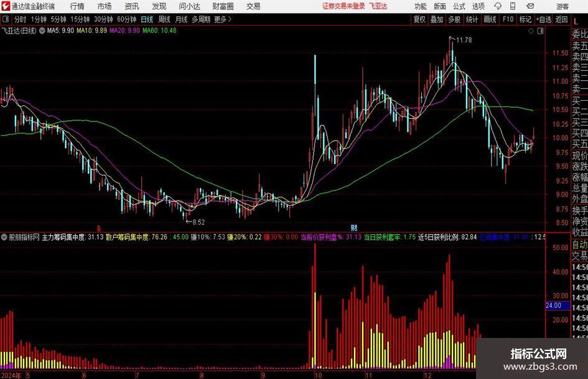
Task: Click the MA5: 9.90 value label
Action: tap(60, 30)
